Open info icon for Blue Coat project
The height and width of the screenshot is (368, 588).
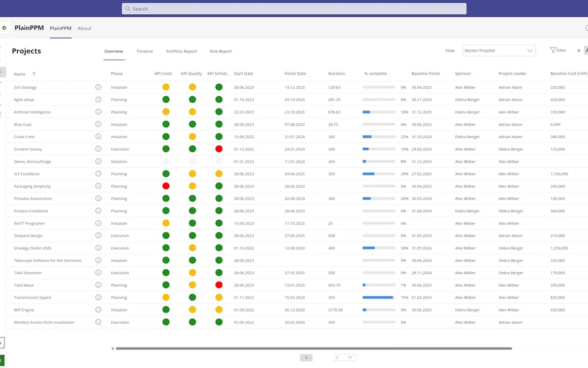pos(98,124)
